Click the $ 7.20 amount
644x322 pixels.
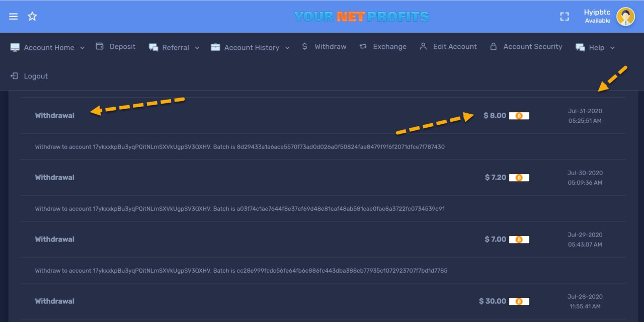pyautogui.click(x=496, y=177)
